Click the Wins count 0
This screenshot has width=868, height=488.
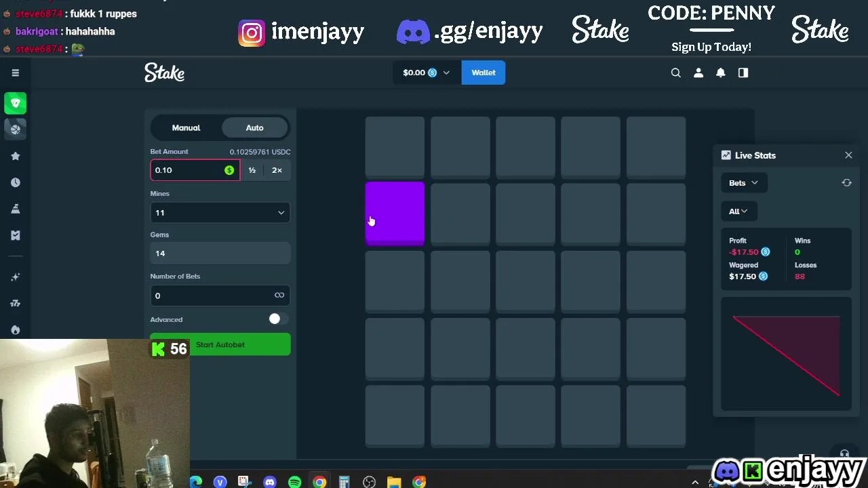click(797, 252)
